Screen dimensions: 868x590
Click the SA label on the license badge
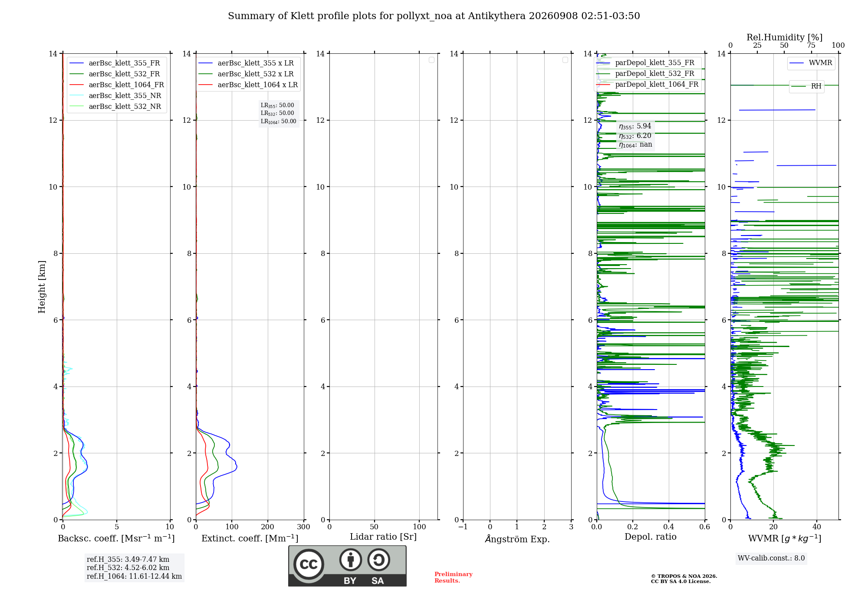point(378,581)
